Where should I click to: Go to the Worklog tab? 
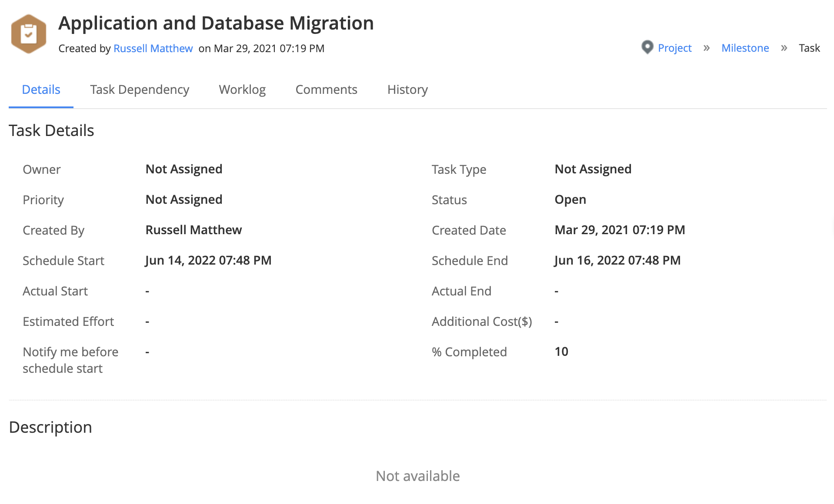pos(242,90)
